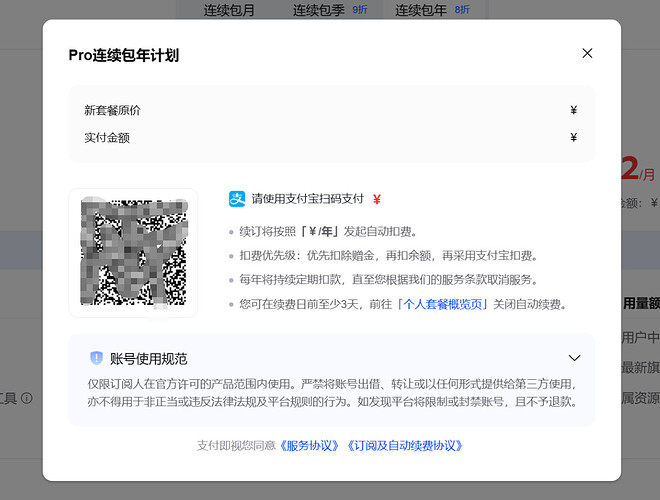660x500 pixels.
Task: Click the 新套餐原价 label
Action: pyautogui.click(x=112, y=110)
